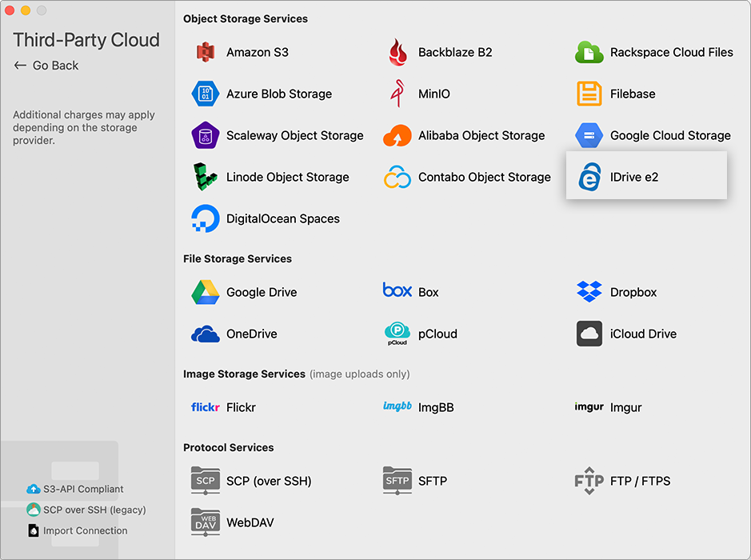Select Google Cloud Storage text

pyautogui.click(x=670, y=135)
